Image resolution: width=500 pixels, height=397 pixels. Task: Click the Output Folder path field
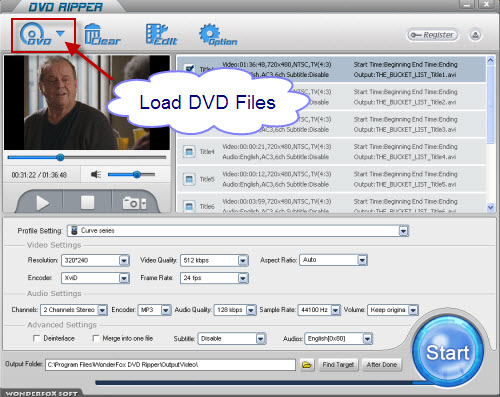[170, 365]
